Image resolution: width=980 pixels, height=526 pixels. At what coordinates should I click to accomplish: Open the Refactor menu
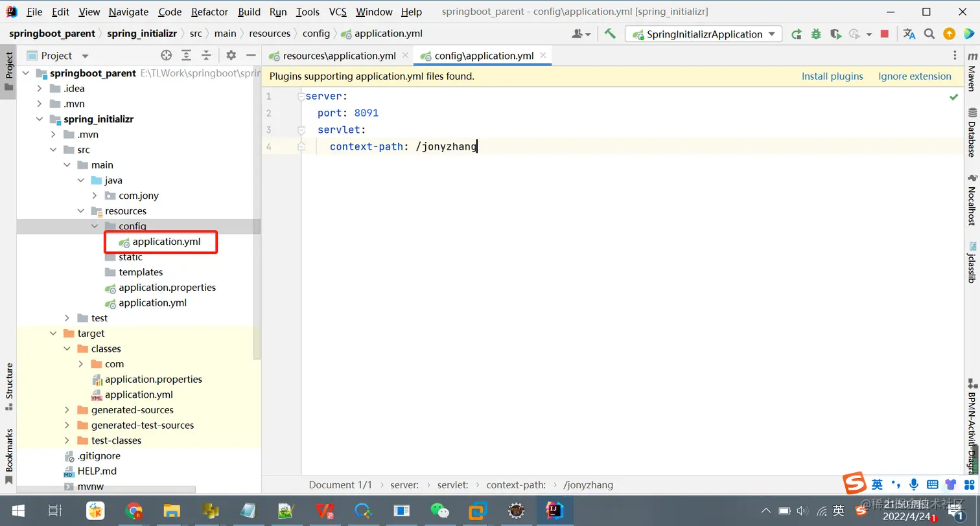pyautogui.click(x=209, y=12)
